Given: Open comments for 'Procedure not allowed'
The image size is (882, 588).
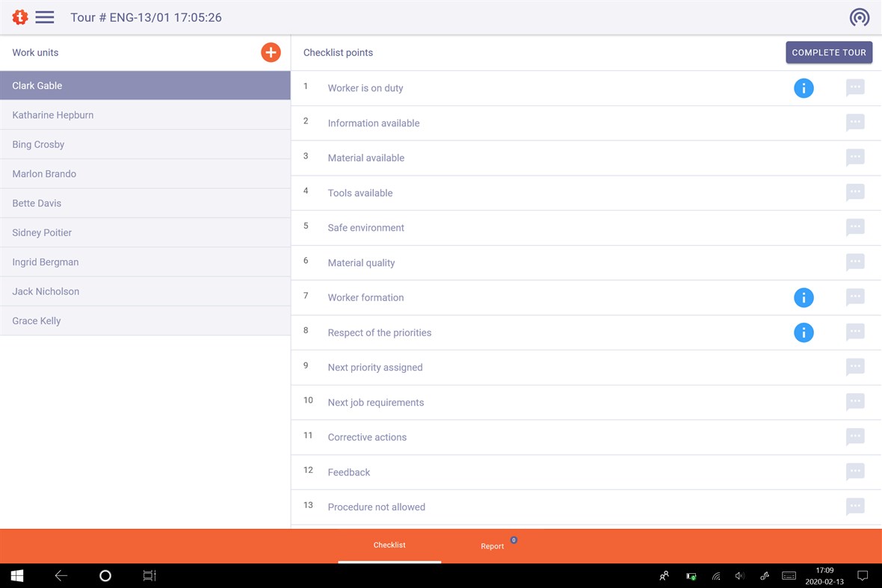Looking at the screenshot, I should click(x=854, y=507).
